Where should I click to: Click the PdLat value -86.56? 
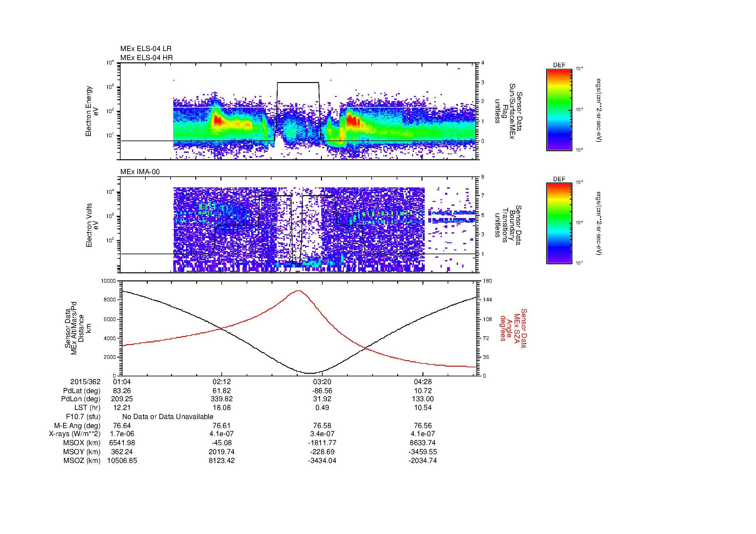(322, 391)
